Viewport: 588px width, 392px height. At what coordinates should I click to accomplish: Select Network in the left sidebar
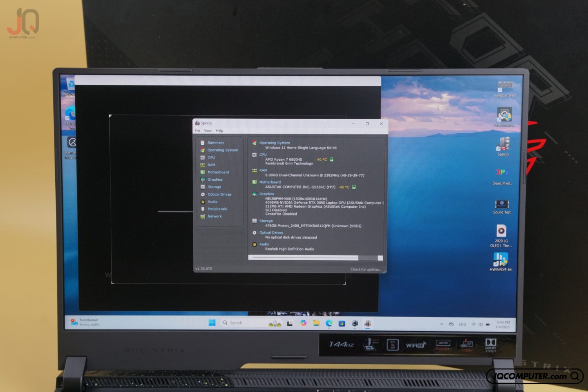tap(211, 216)
